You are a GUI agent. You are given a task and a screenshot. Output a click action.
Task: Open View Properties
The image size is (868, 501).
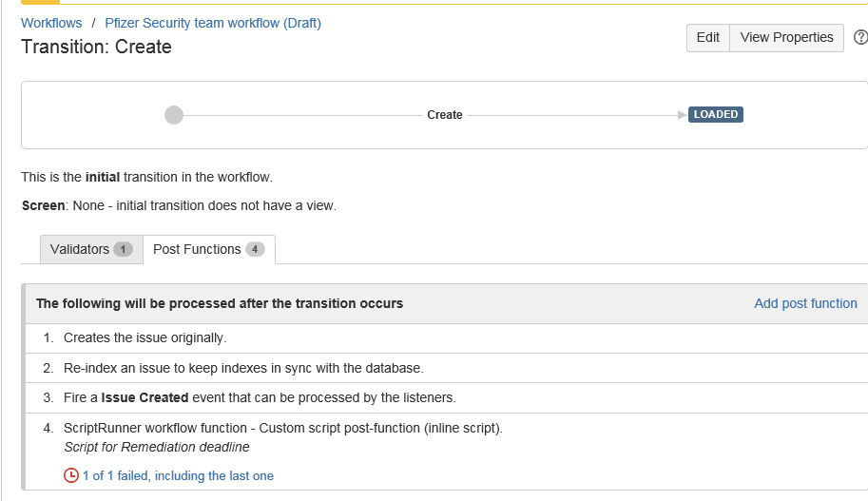coord(786,38)
